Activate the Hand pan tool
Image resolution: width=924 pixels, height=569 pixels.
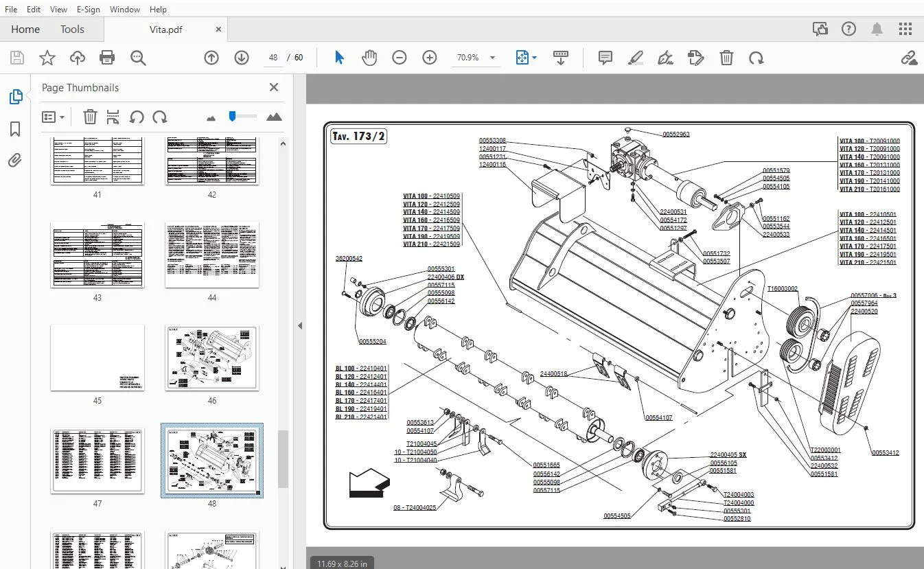[x=369, y=58]
